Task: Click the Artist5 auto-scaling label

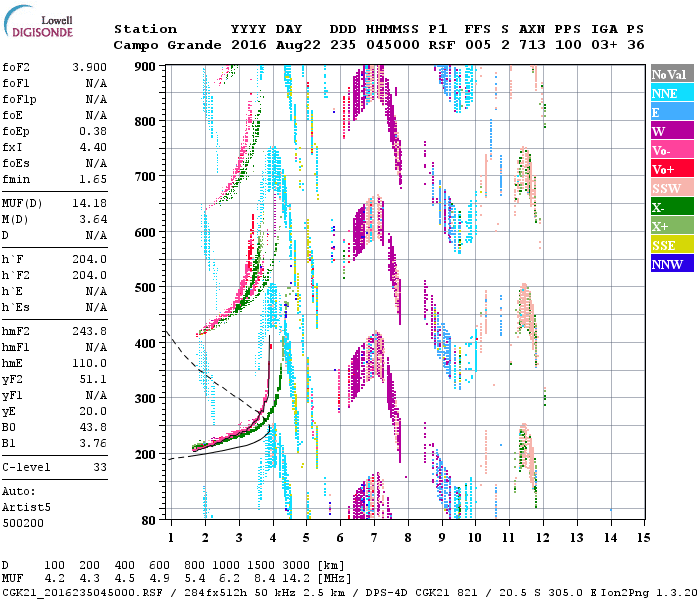Action: click(26, 508)
